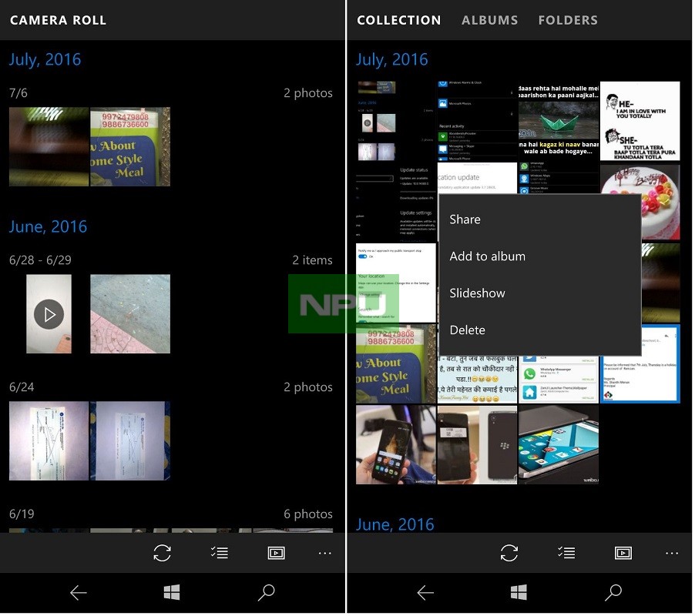The width and height of the screenshot is (695, 616).
Task: Open the blue-bordered email screenshot thumbnail
Action: coord(641,380)
